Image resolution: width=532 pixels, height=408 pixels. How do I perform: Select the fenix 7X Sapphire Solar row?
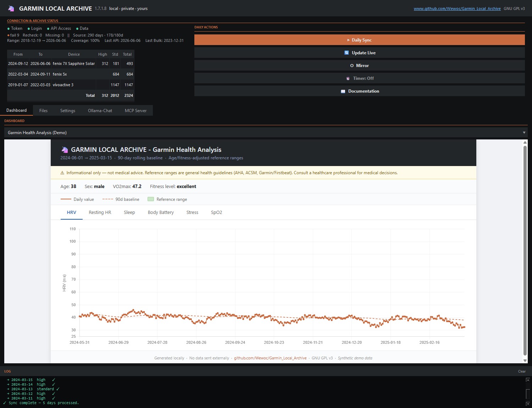click(x=71, y=64)
